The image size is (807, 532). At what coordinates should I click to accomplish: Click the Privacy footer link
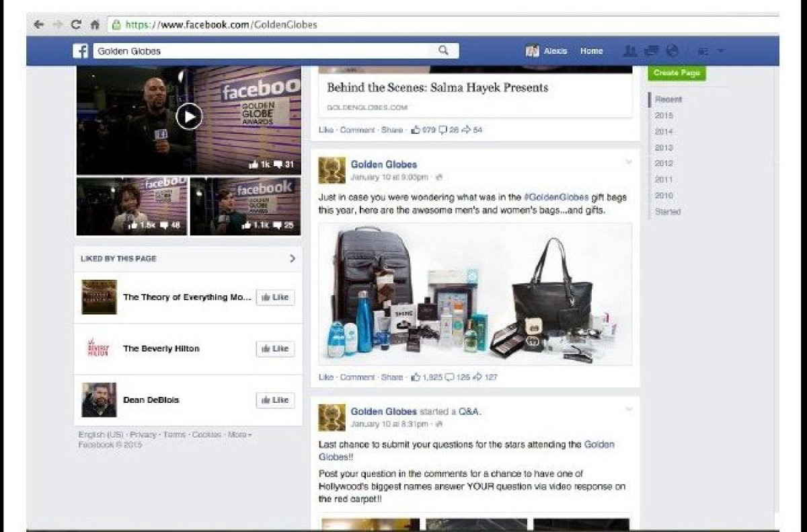143,434
